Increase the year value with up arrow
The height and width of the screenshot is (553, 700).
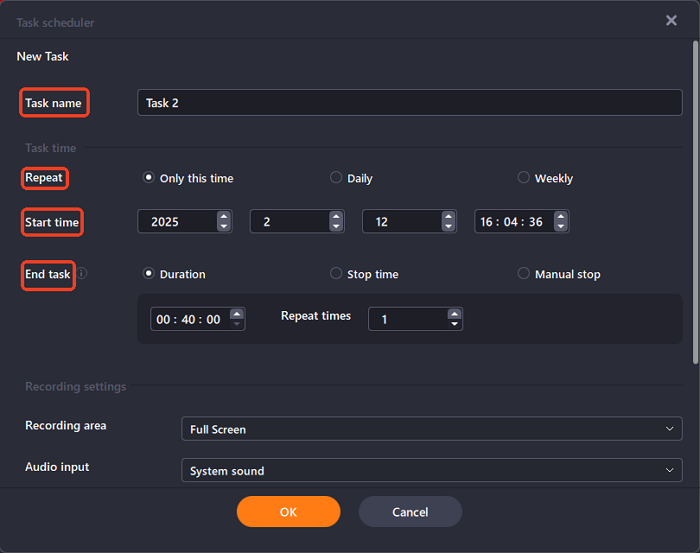click(x=224, y=216)
